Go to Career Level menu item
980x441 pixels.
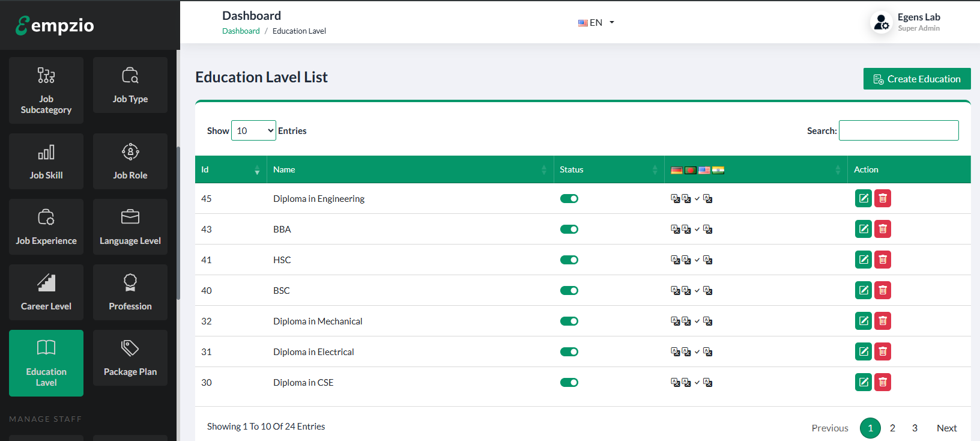46,293
